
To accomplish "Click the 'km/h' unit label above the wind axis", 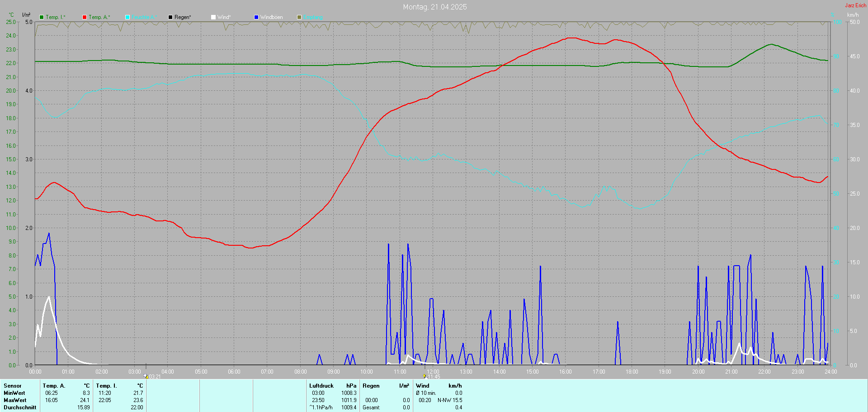I will point(853,15).
